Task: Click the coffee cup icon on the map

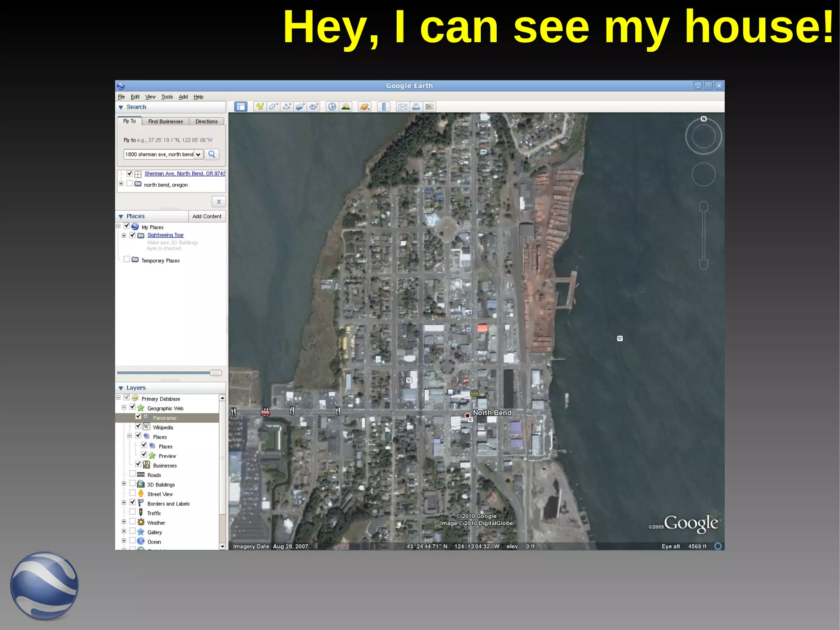Action: [451, 392]
